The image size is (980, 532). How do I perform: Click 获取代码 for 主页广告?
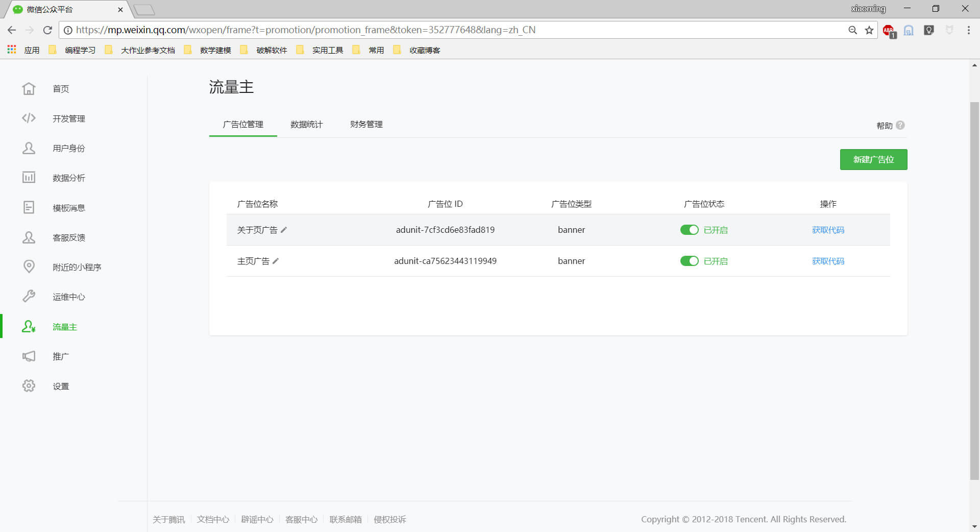pyautogui.click(x=828, y=261)
